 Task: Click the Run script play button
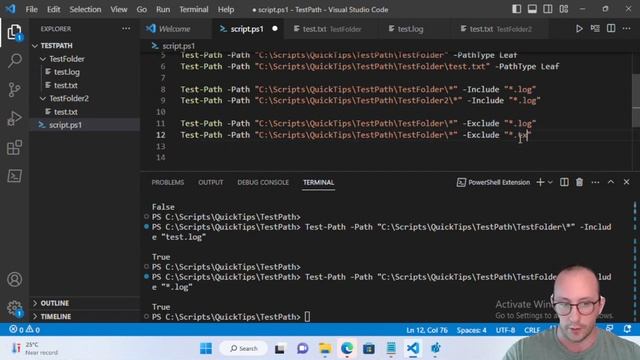coord(579,29)
